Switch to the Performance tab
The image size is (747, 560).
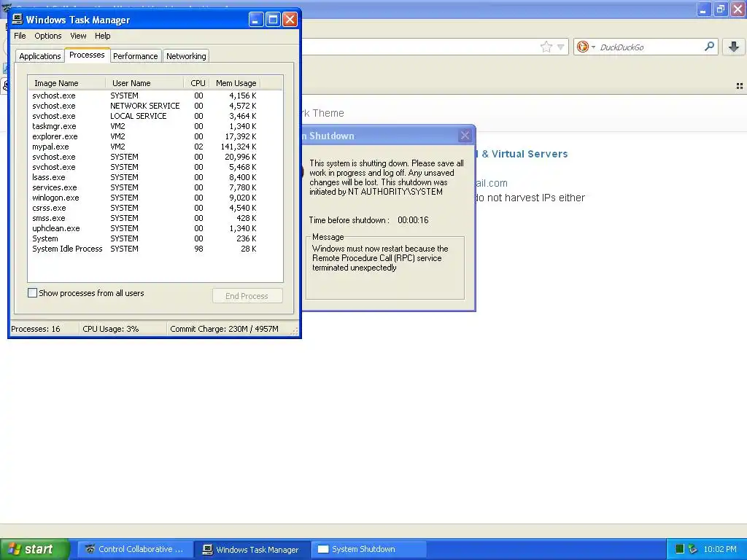[x=135, y=56]
